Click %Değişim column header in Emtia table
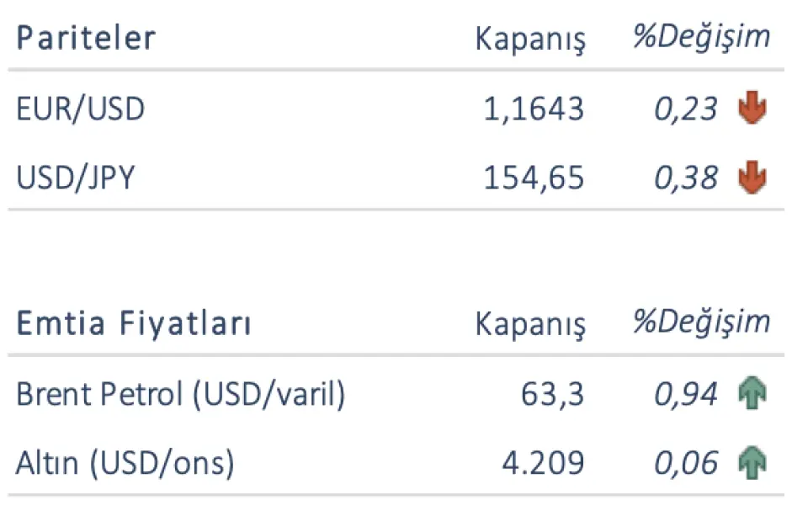The width and height of the screenshot is (808, 532). click(x=701, y=323)
